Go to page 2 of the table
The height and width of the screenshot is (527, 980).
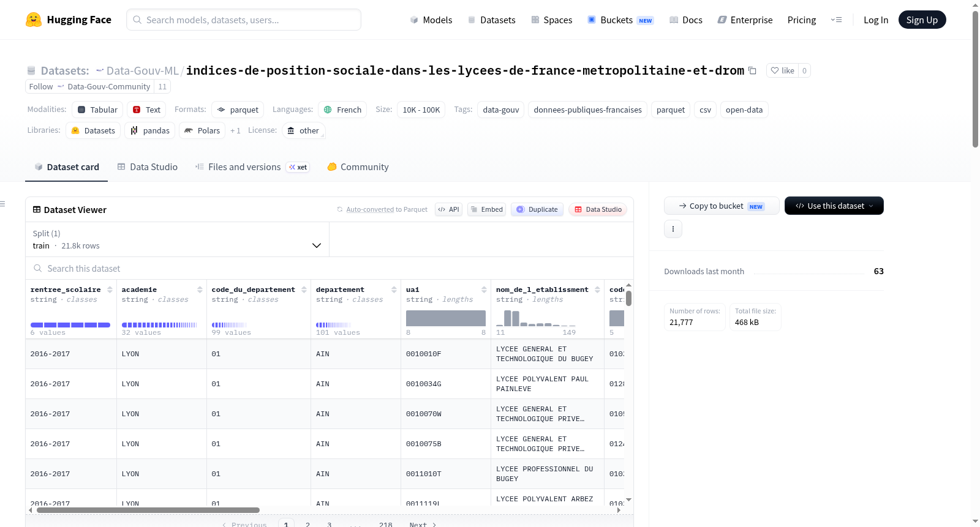coord(307,525)
